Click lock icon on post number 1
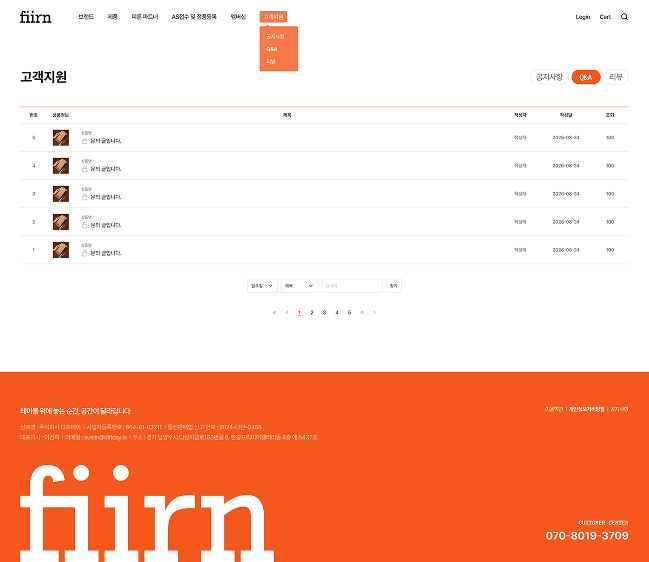This screenshot has height=562, width=649. [x=84, y=253]
